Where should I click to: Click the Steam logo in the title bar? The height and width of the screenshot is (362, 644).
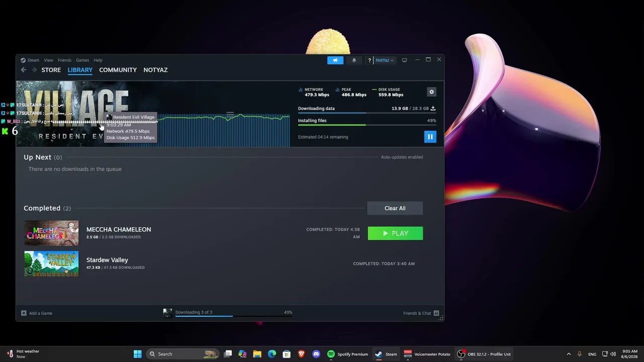pyautogui.click(x=23, y=60)
